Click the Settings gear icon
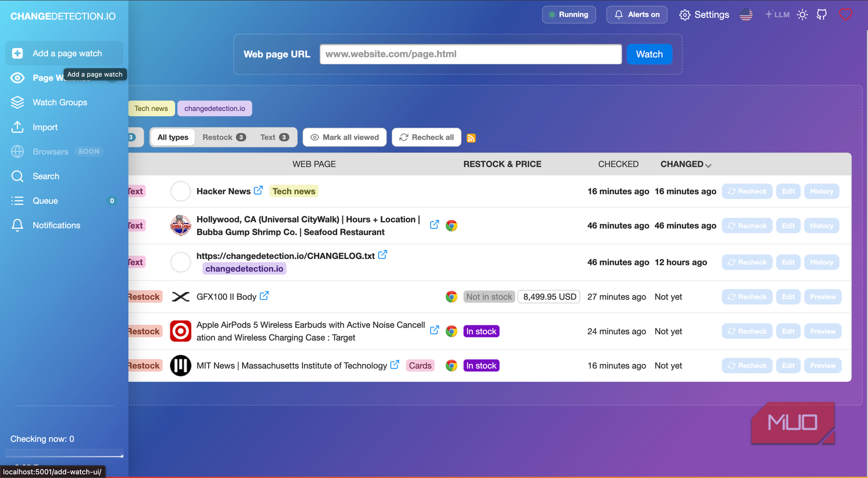868x478 pixels. tap(684, 15)
